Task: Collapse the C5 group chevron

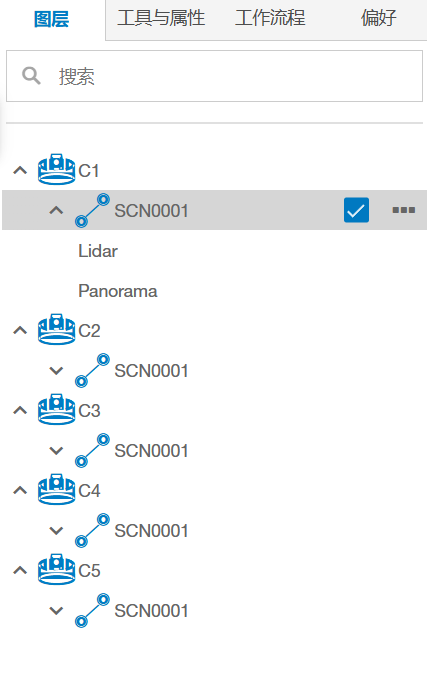Action: click(20, 570)
